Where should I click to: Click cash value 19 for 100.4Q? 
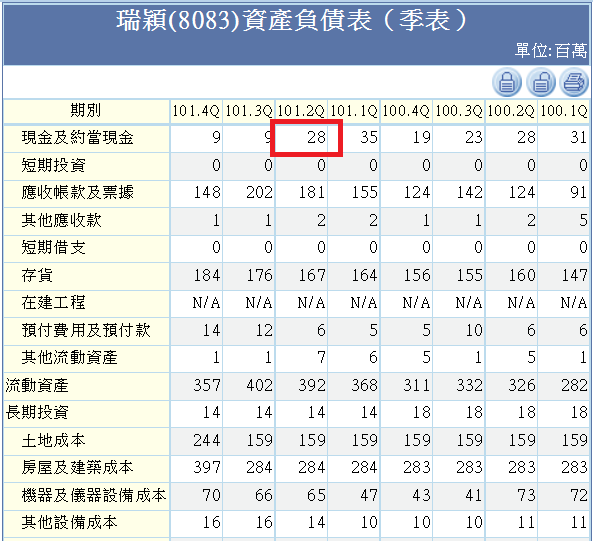[x=422, y=138]
